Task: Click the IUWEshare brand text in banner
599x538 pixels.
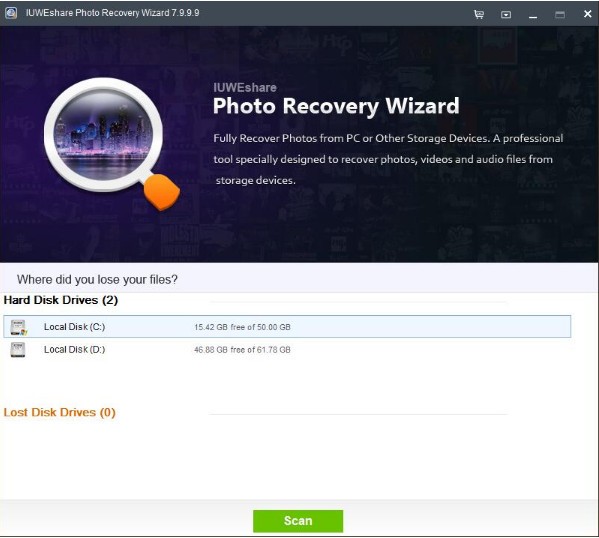Action: (x=245, y=88)
